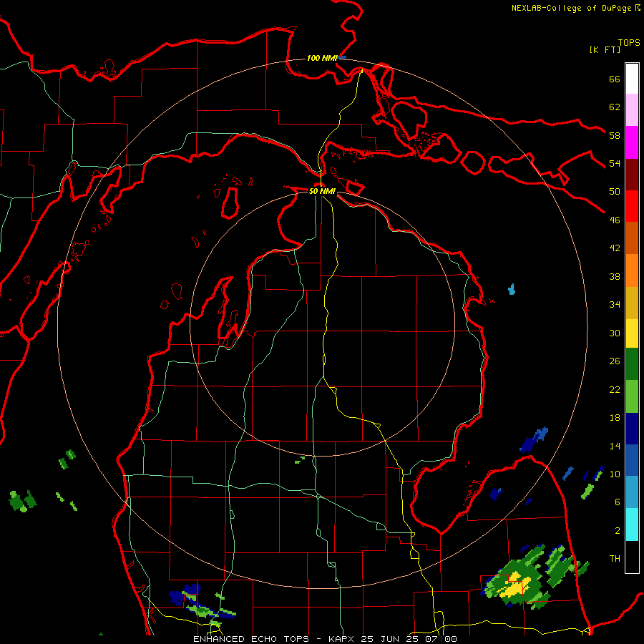Click the light green legend swatch near 22
Screen dimensions: 644x644
(x=632, y=396)
